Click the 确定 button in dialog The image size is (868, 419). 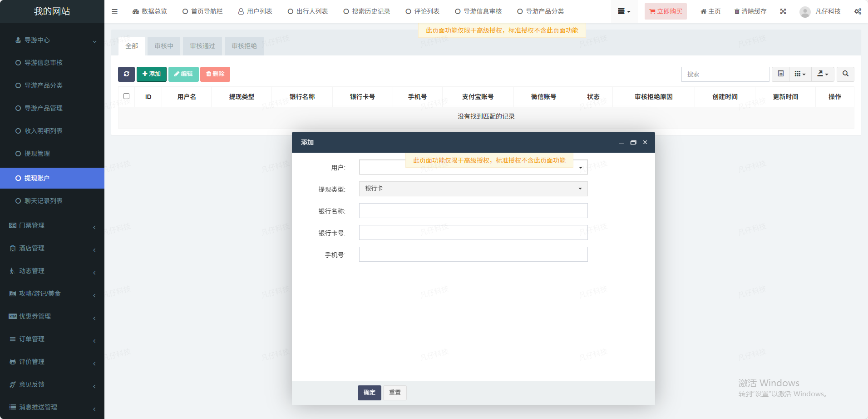click(369, 393)
